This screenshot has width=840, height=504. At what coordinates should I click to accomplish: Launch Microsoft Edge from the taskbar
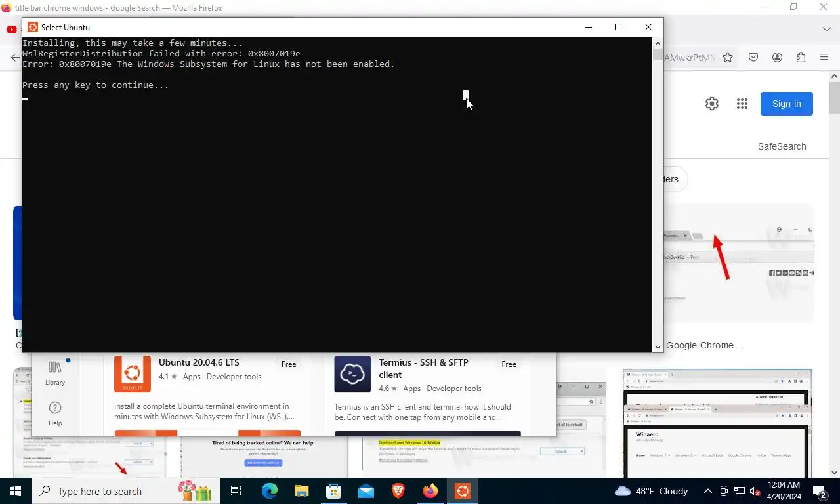(x=270, y=491)
